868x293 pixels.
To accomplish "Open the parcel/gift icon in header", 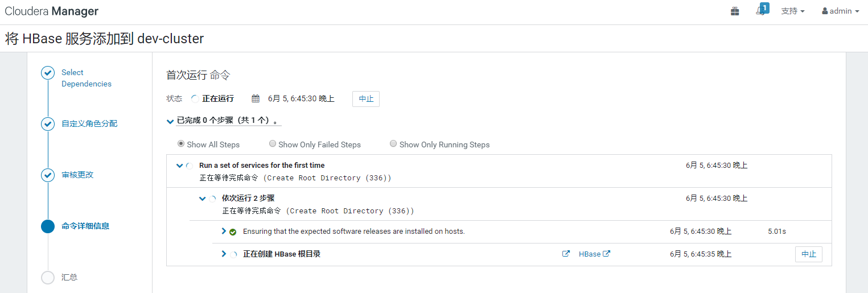I will [735, 11].
